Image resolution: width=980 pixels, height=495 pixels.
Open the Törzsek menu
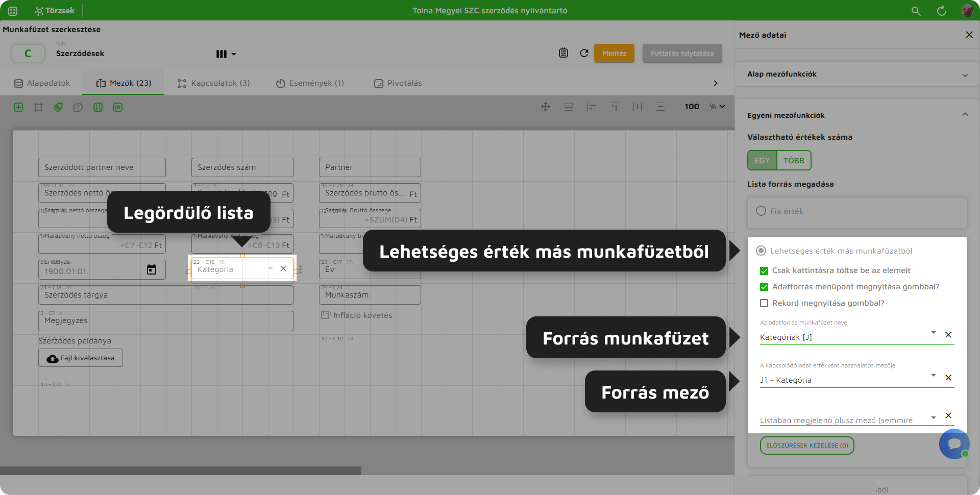pos(54,11)
